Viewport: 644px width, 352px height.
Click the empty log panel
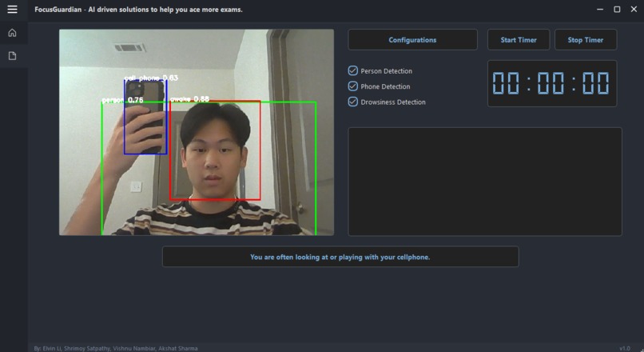coord(485,182)
